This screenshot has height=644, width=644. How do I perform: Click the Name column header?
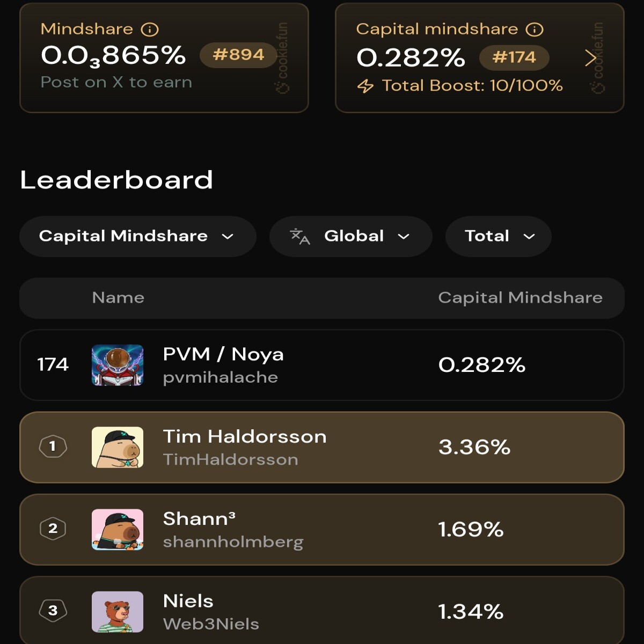[x=118, y=298]
